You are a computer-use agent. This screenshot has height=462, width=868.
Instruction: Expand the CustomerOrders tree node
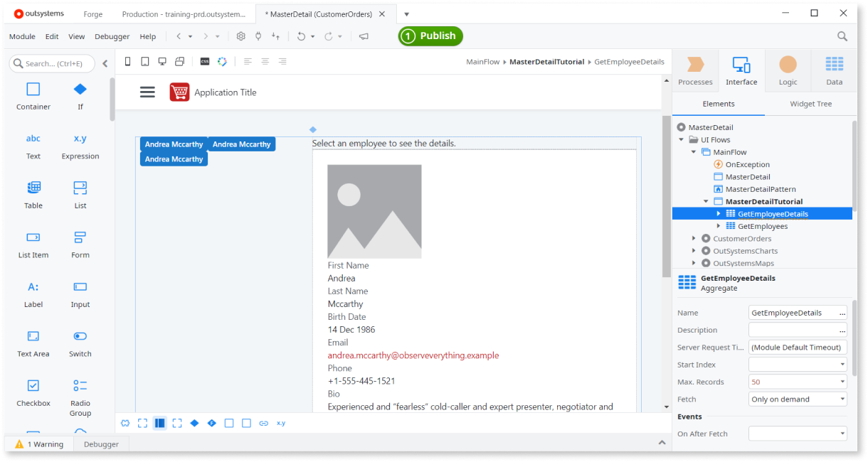(694, 239)
